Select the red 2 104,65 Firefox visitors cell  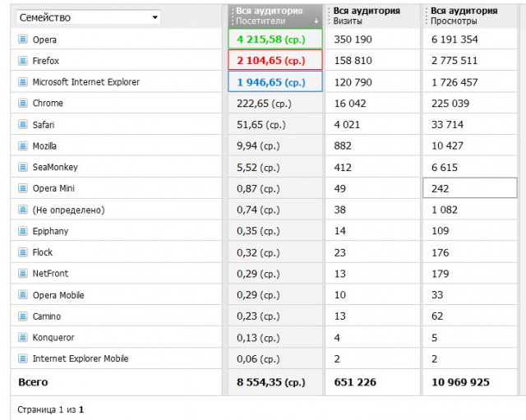coord(275,60)
